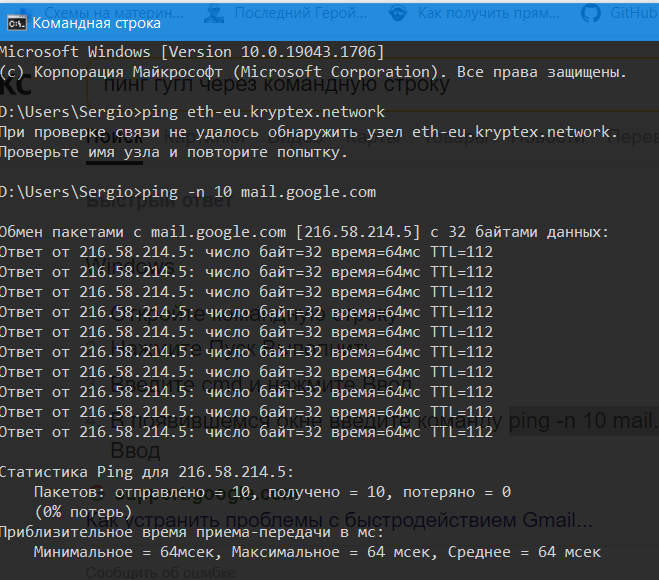Open the Как получить прям bookmark label
The image size is (659, 580).
(x=489, y=13)
